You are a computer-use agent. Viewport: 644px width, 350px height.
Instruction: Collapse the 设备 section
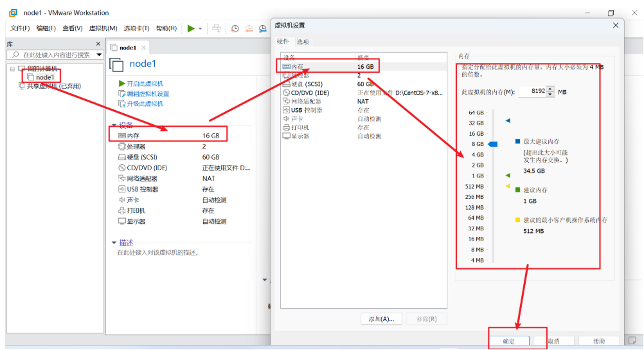(x=114, y=125)
